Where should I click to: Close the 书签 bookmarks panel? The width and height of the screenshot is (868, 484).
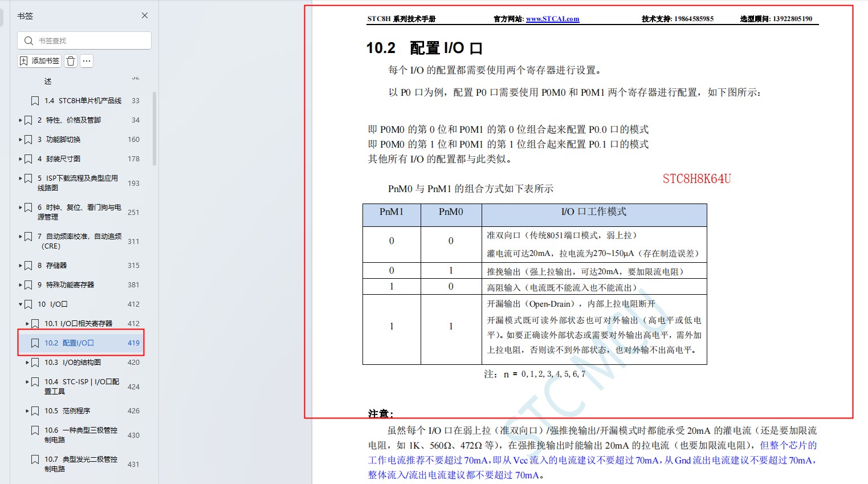point(145,15)
